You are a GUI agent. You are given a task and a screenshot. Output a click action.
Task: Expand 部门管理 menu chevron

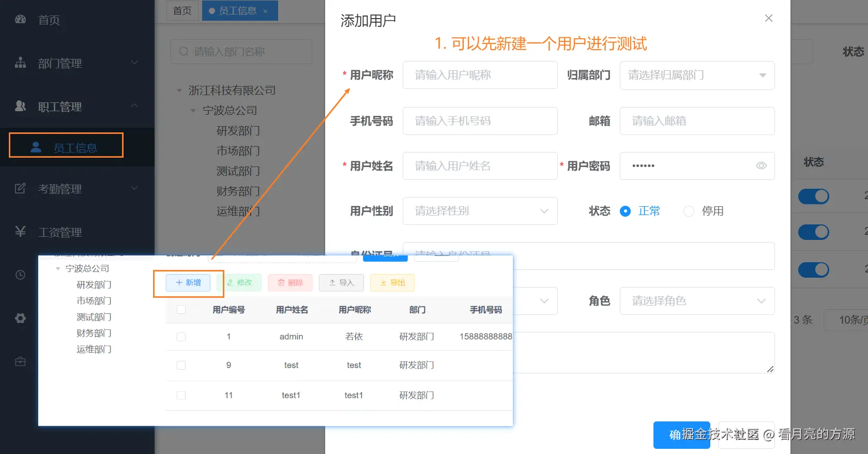(x=134, y=63)
